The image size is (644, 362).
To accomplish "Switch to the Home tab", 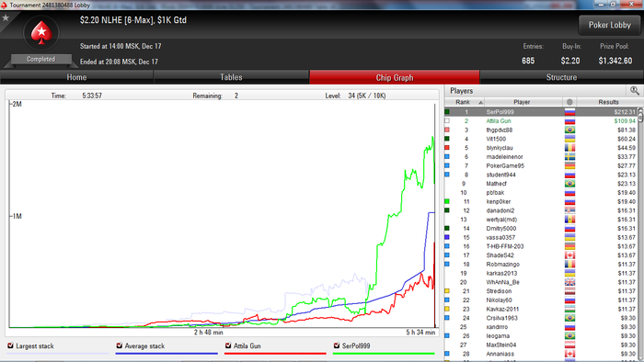I will (x=76, y=77).
